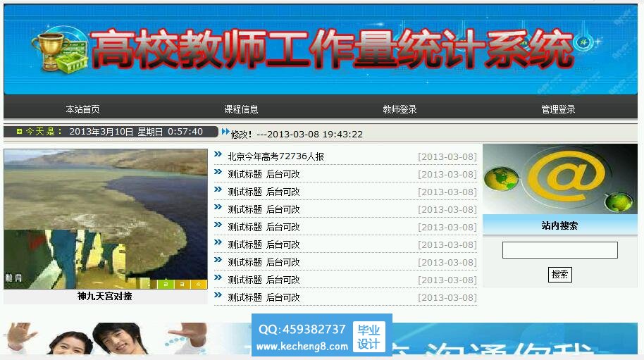Go to 管理登录 page

(x=558, y=109)
